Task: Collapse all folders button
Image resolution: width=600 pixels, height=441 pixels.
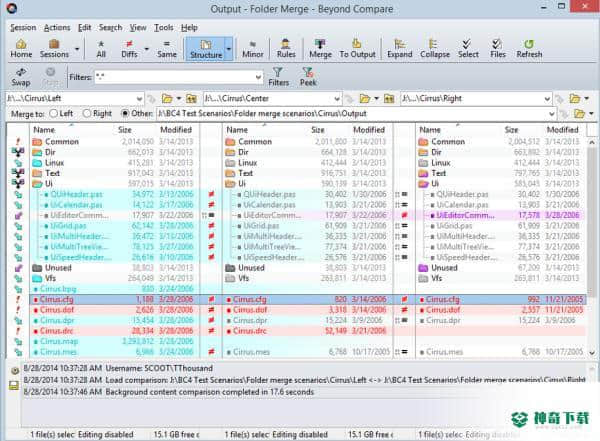Action: point(435,49)
